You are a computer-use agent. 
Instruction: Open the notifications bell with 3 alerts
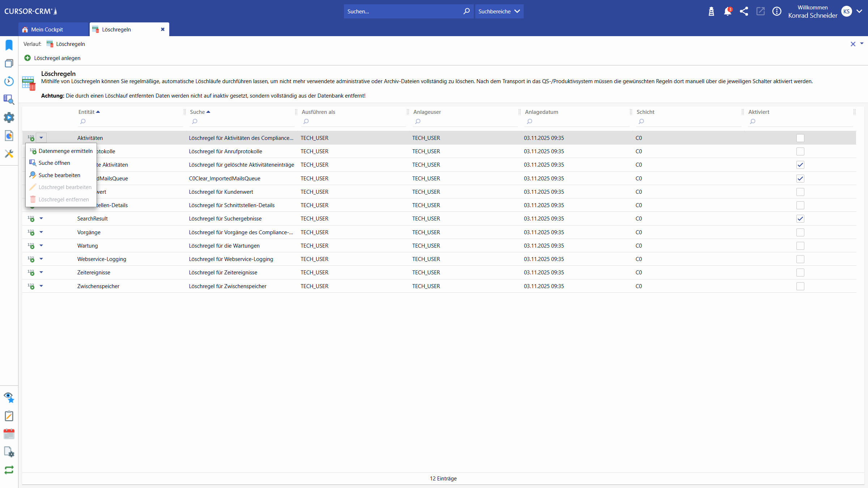[728, 11]
